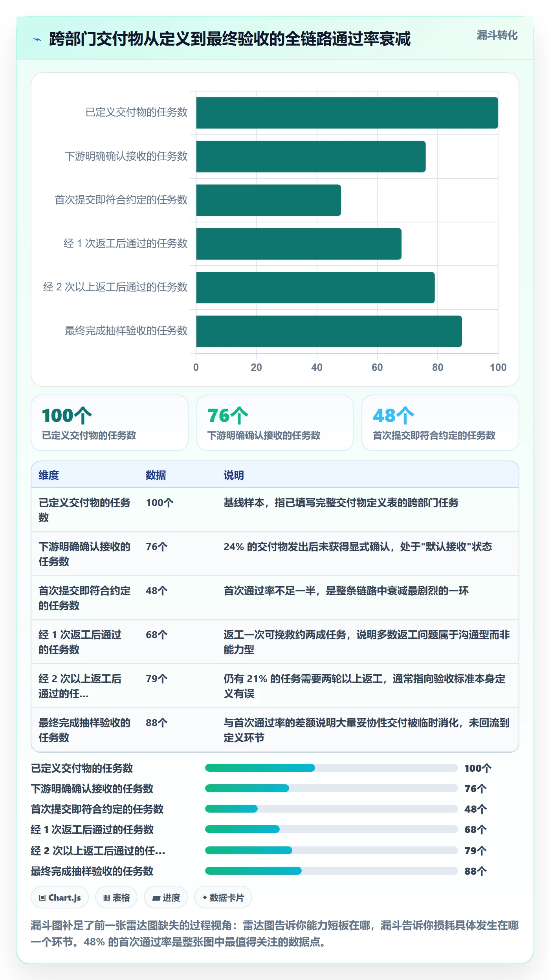Click the progress bar showing 88个
Screen dimensions: 550x980
(x=331, y=871)
